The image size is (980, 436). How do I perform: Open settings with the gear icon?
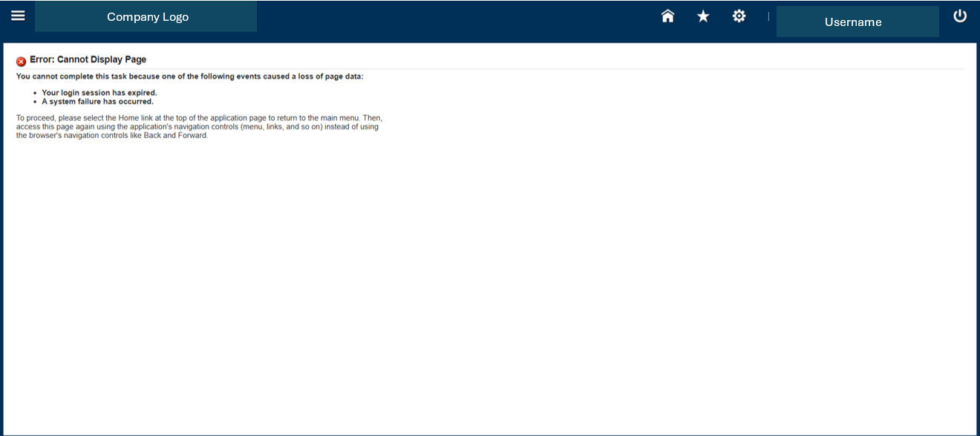(739, 16)
